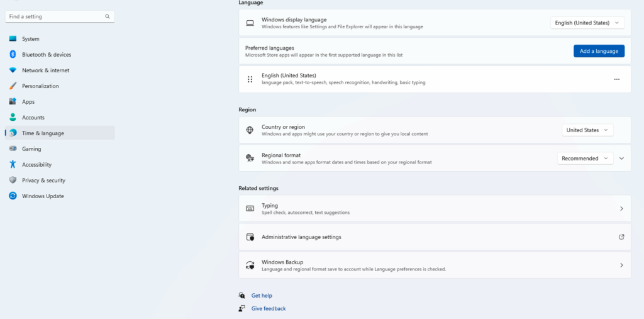Open Windows Backup via its chevron

(x=621, y=265)
